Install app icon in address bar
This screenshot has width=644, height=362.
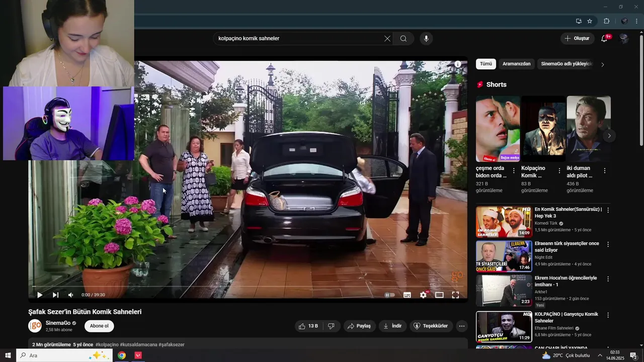pos(579,21)
